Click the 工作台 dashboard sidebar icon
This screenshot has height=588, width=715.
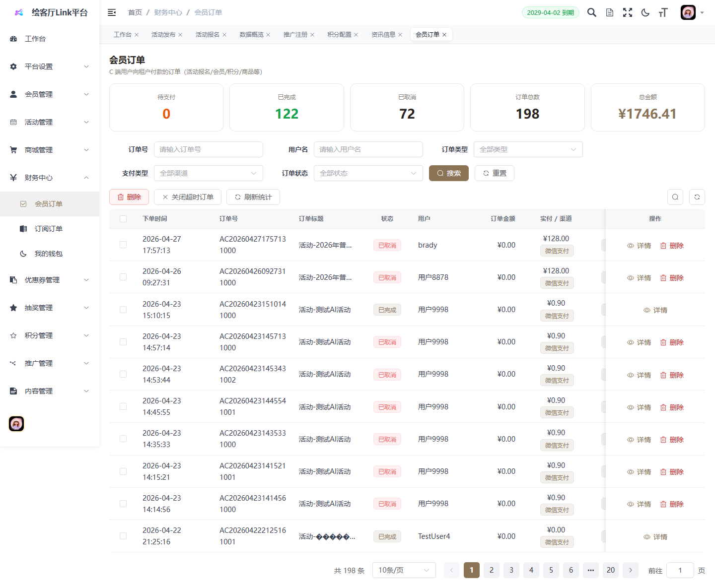point(13,39)
